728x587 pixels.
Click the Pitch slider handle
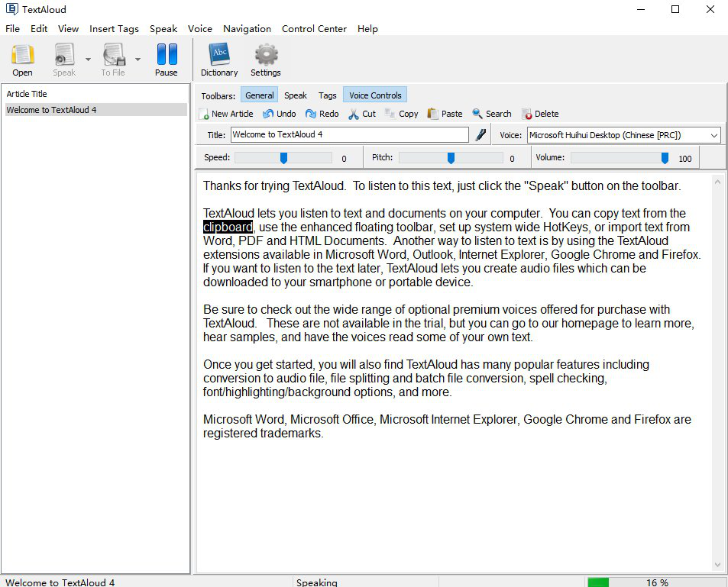point(451,158)
